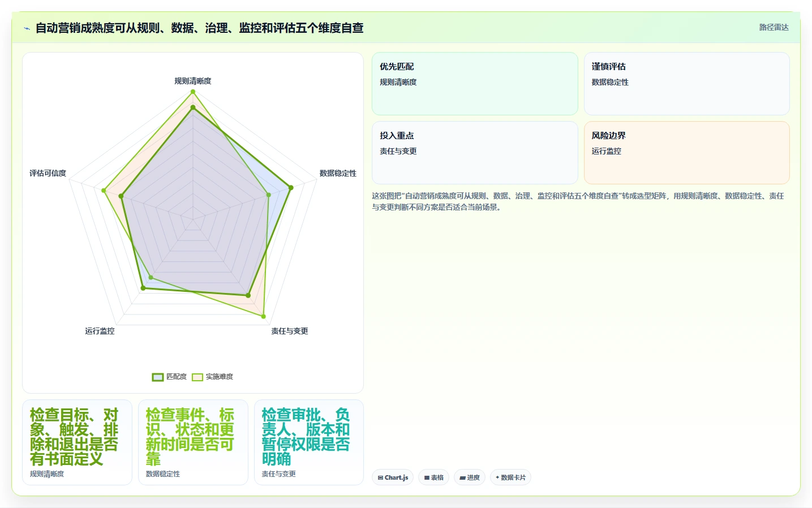Click the 路径雷达 label in header
The image size is (812, 508).
point(774,27)
